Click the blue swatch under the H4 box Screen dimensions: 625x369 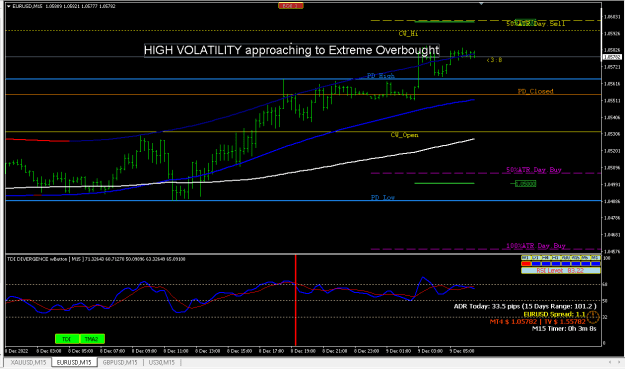(546, 263)
